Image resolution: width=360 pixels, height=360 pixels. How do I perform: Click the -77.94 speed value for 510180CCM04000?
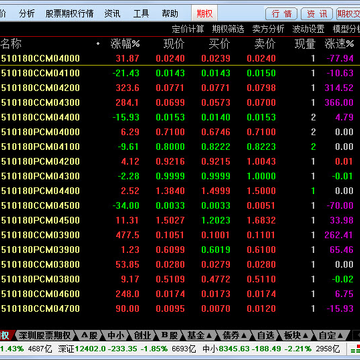[340, 59]
